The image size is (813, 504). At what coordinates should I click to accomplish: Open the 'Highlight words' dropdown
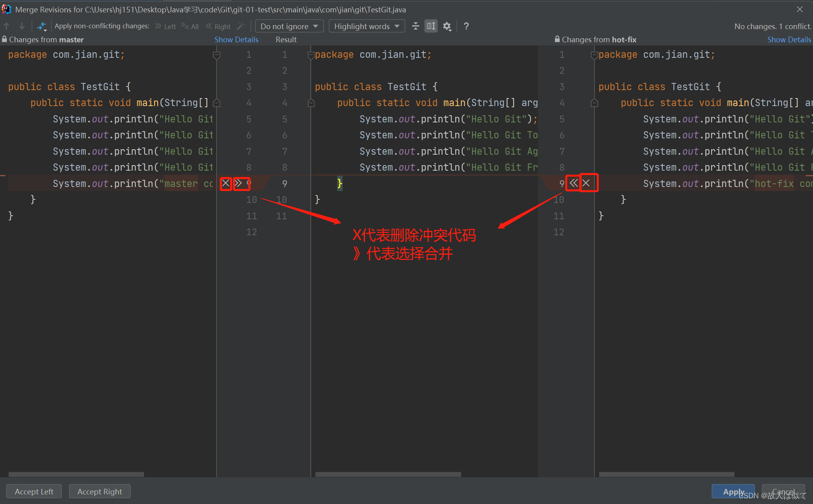point(367,26)
